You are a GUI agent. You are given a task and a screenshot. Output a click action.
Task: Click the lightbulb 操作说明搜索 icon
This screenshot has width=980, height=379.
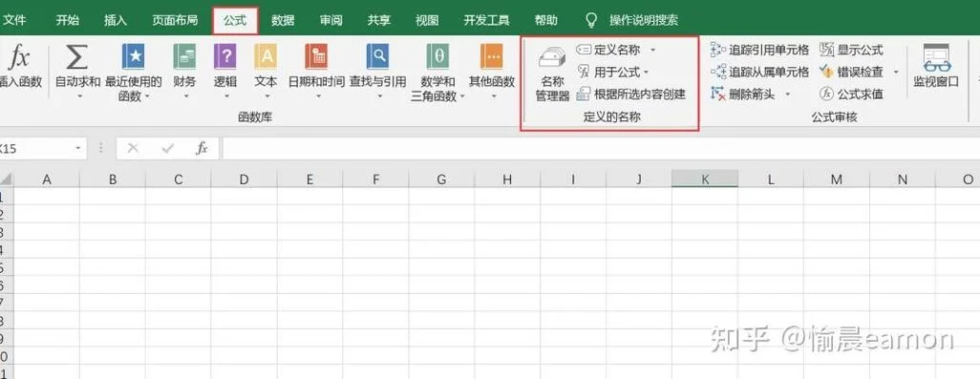(x=590, y=20)
